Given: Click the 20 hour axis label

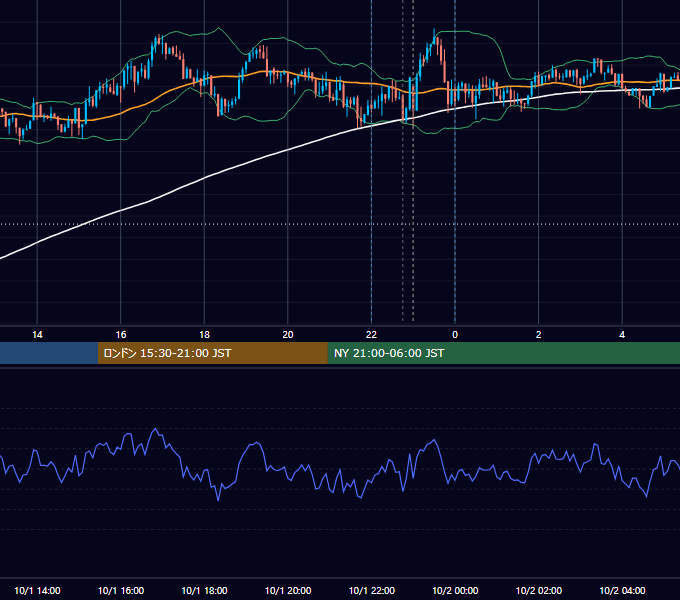Looking at the screenshot, I should coord(288,335).
